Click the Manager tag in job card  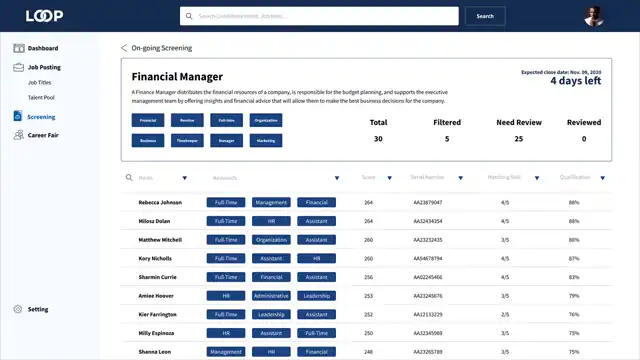pyautogui.click(x=227, y=140)
